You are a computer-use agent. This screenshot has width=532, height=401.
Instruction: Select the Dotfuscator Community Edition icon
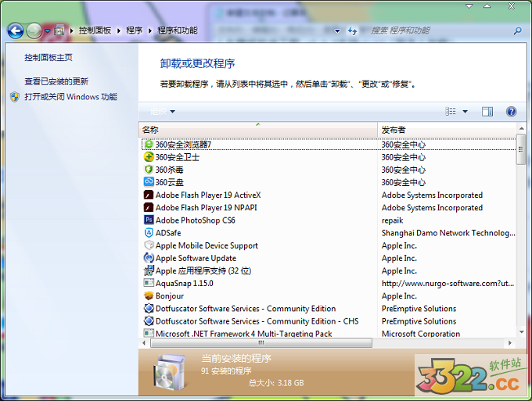pos(149,309)
